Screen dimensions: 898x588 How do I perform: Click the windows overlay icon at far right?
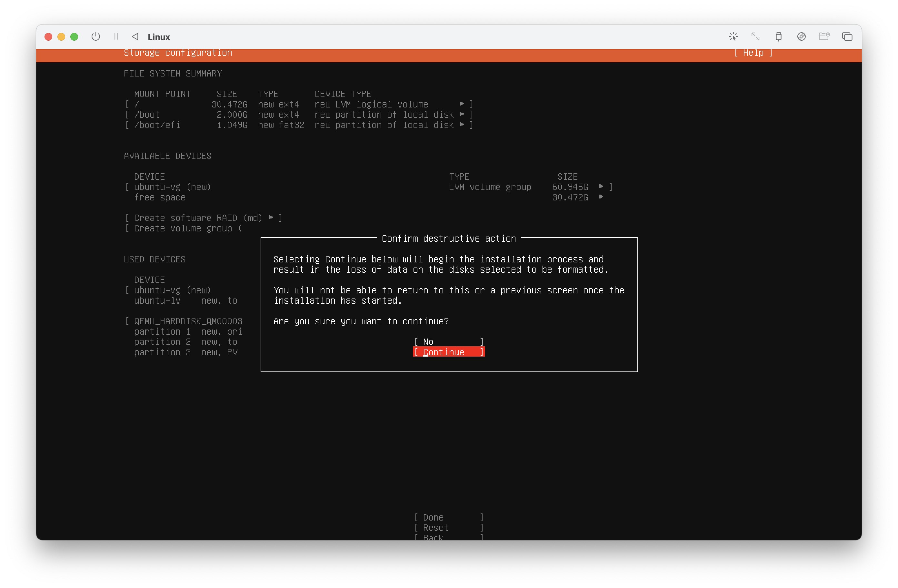tap(847, 36)
